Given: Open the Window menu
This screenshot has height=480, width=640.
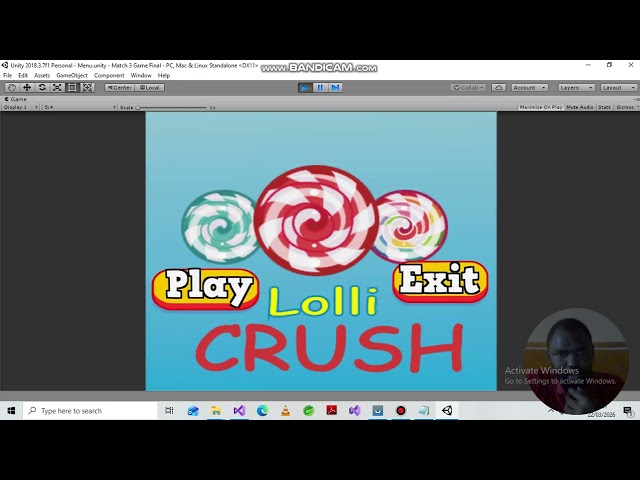Looking at the screenshot, I should pos(141,75).
